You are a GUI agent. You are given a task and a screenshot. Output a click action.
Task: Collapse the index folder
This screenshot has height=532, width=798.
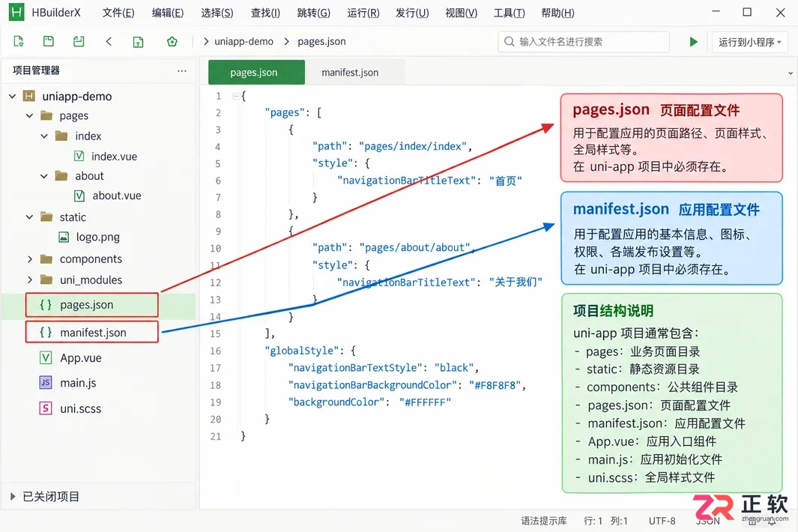tap(44, 136)
